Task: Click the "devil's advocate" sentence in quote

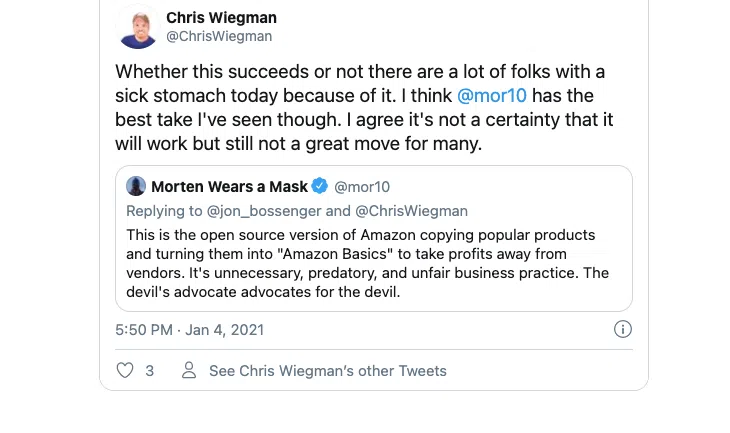Action: tap(261, 292)
